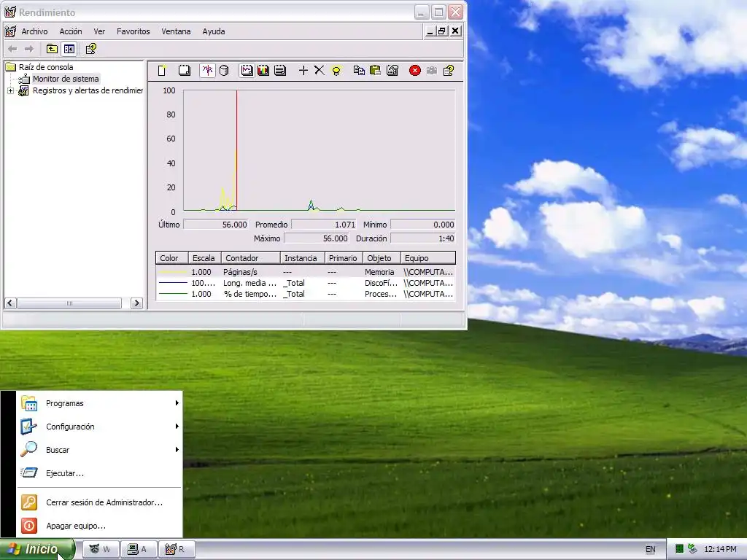The height and width of the screenshot is (560, 747).
Task: Toggle the Highlight lightbulb icon
Action: pyautogui.click(x=336, y=71)
